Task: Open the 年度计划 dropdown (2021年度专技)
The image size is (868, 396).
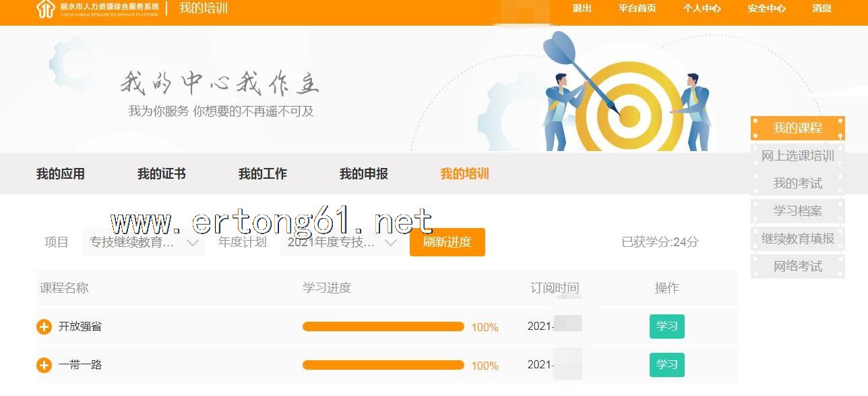Action: coord(342,242)
